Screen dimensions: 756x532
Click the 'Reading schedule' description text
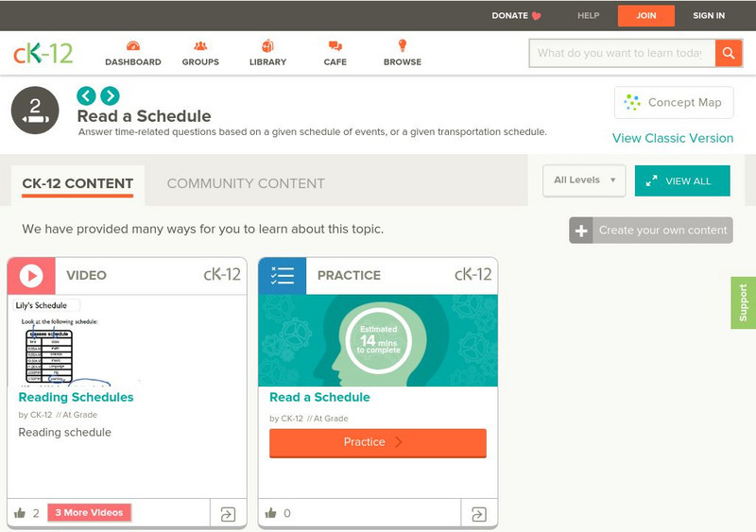tap(64, 433)
